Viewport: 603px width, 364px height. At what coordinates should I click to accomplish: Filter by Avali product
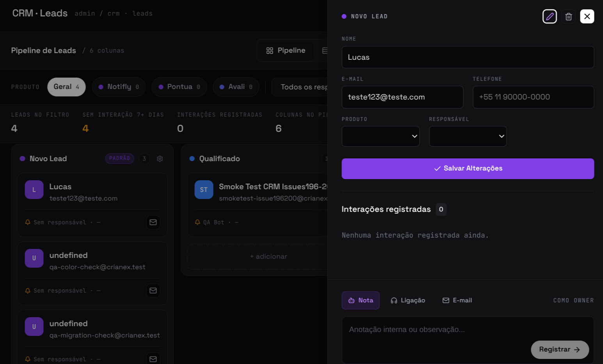coord(236,87)
